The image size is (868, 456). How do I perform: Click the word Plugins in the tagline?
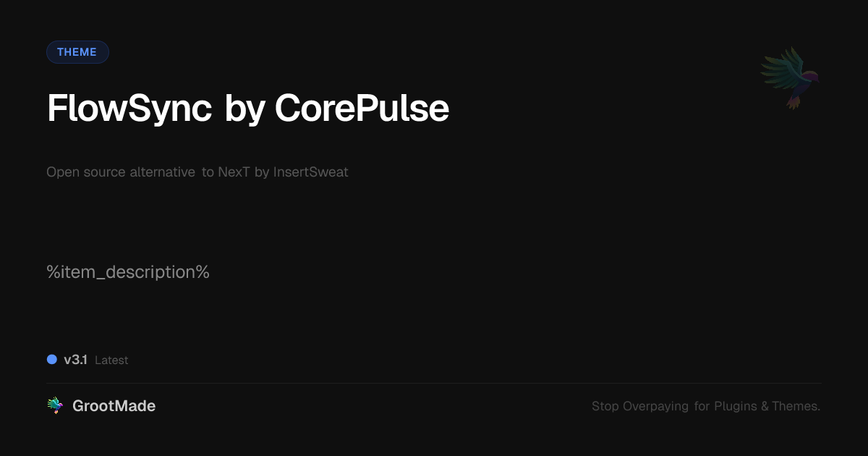tap(736, 406)
